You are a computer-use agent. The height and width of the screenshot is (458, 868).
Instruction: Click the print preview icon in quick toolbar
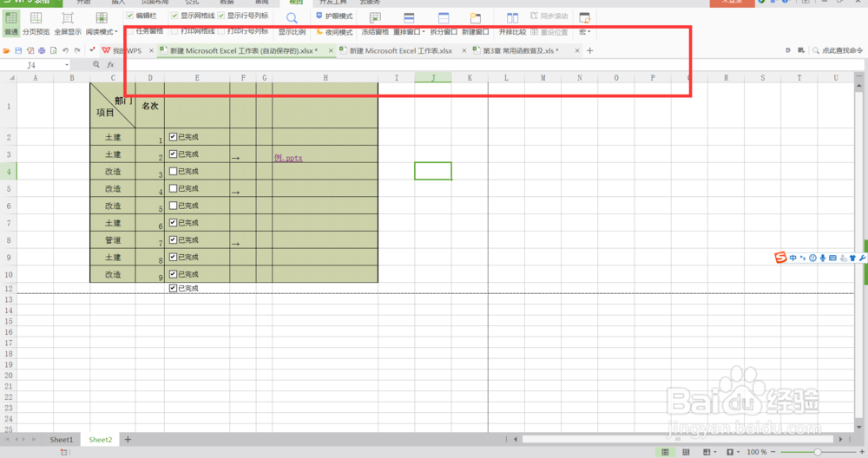pyautogui.click(x=54, y=50)
